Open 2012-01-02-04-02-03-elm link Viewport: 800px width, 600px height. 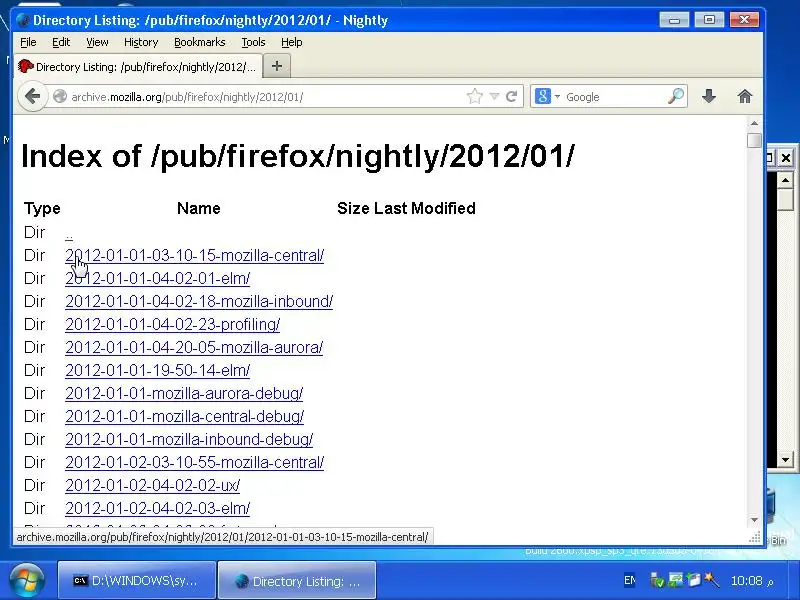point(158,508)
